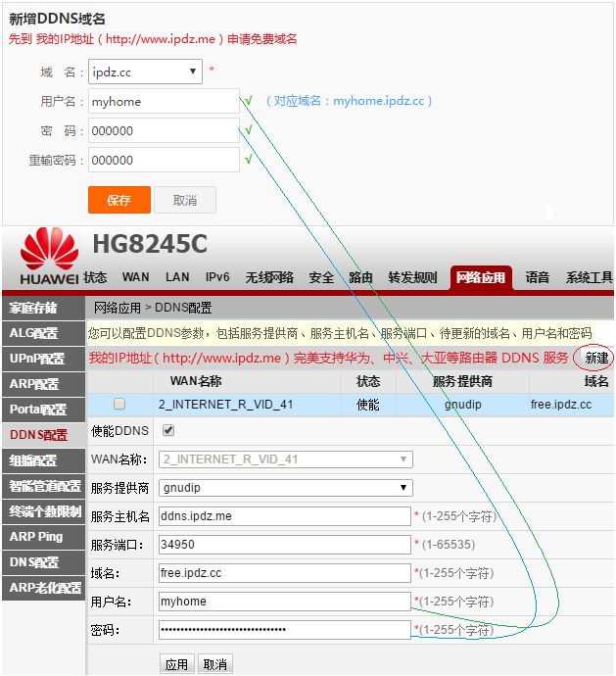Click the 网络应用 > DDNS配置 breadcrumb

click(x=153, y=308)
